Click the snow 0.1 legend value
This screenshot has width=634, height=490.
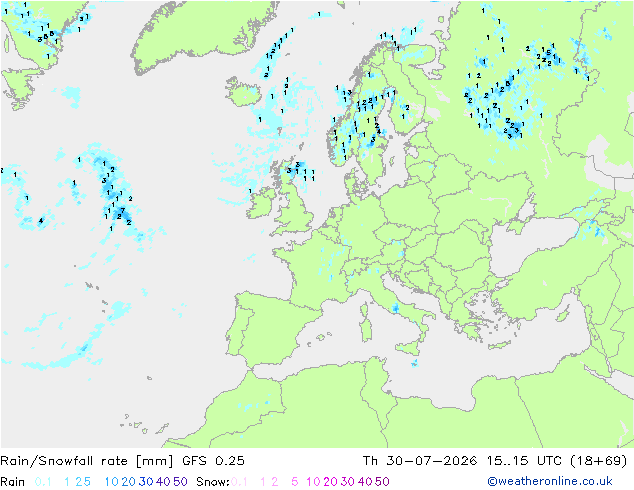239,482
